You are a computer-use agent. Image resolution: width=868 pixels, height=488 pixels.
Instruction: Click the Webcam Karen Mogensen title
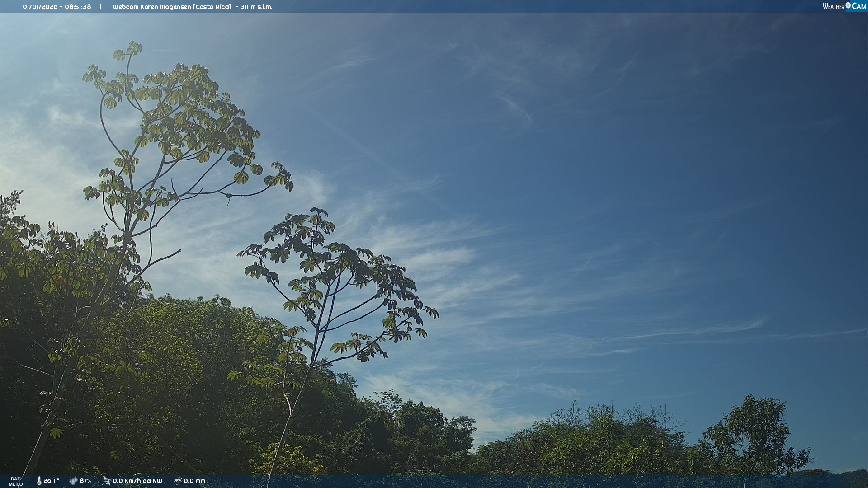coord(151,7)
